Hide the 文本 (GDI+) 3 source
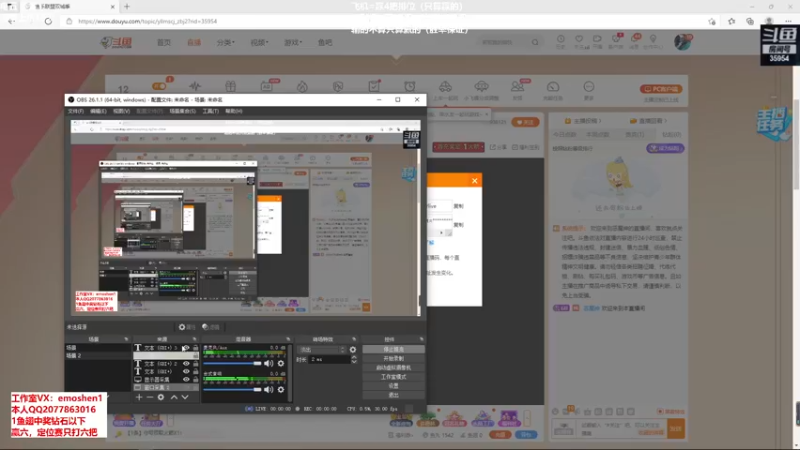 coord(186,348)
